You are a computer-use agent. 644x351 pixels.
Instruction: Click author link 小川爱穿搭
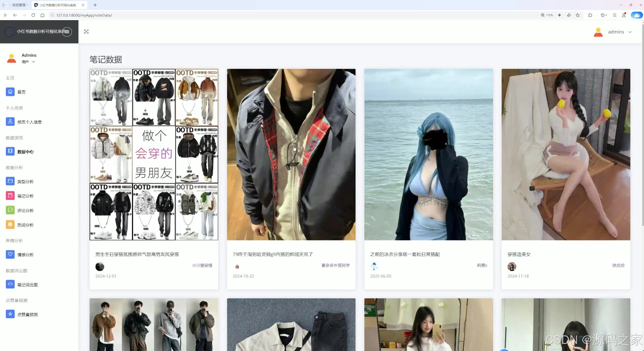point(202,265)
